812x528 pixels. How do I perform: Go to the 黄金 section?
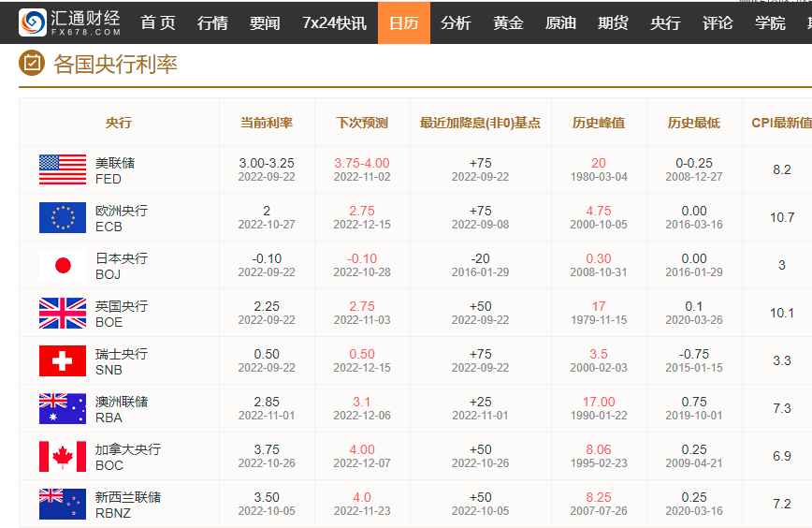[x=508, y=22]
